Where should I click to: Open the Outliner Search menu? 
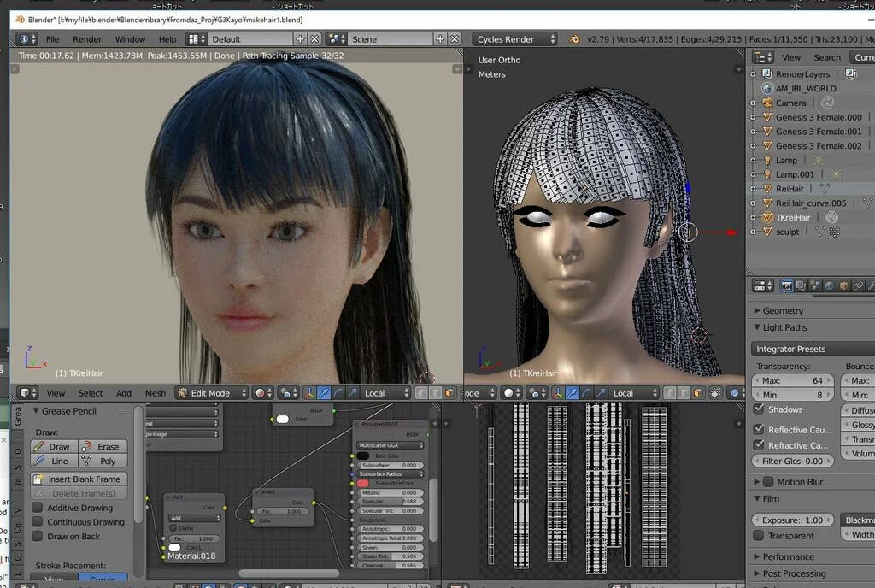[827, 57]
